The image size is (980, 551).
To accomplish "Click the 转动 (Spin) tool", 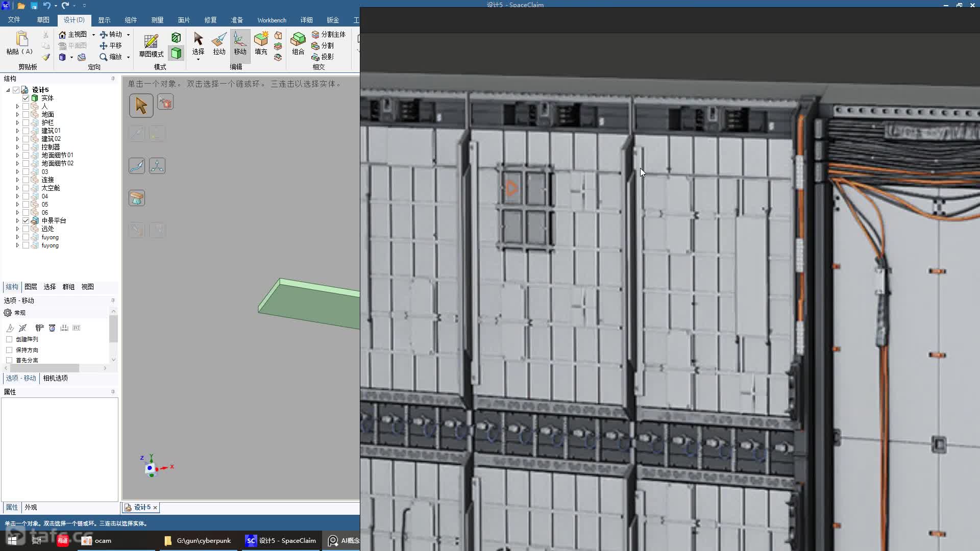I will [x=111, y=34].
